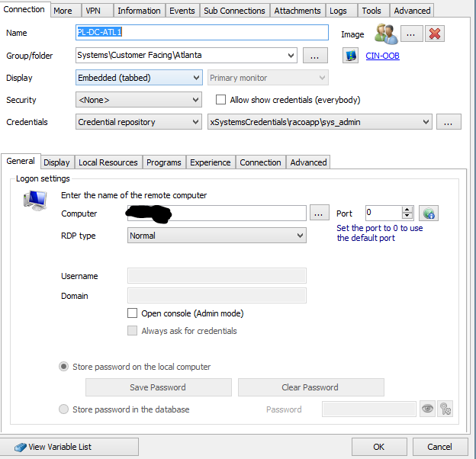The height and width of the screenshot is (459, 476).
Task: Select Store password on the local computer
Action: [63, 367]
